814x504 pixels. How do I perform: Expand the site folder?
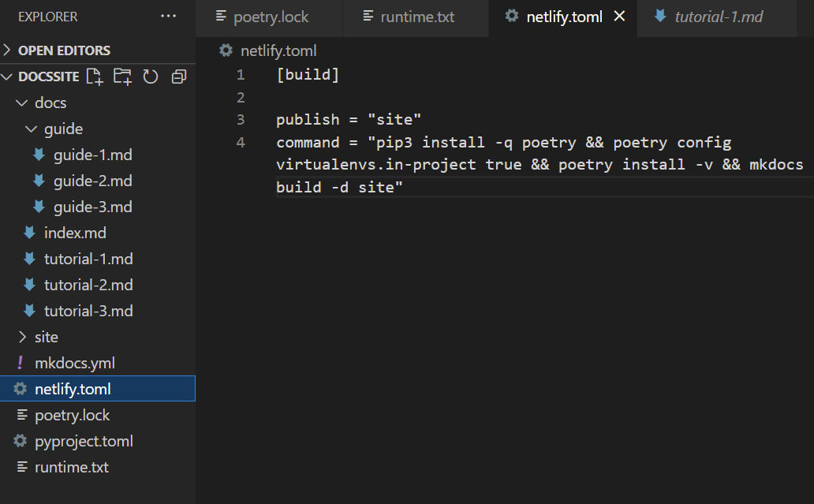tap(22, 337)
